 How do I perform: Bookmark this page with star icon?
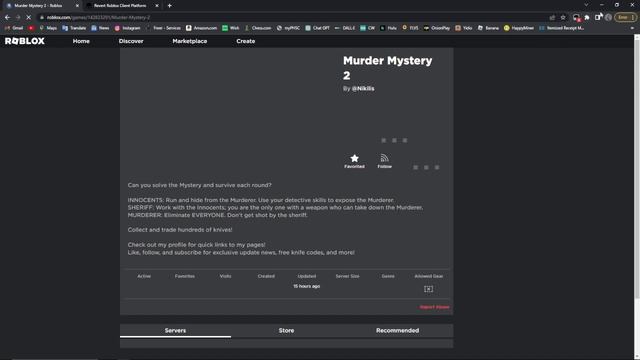[x=563, y=18]
